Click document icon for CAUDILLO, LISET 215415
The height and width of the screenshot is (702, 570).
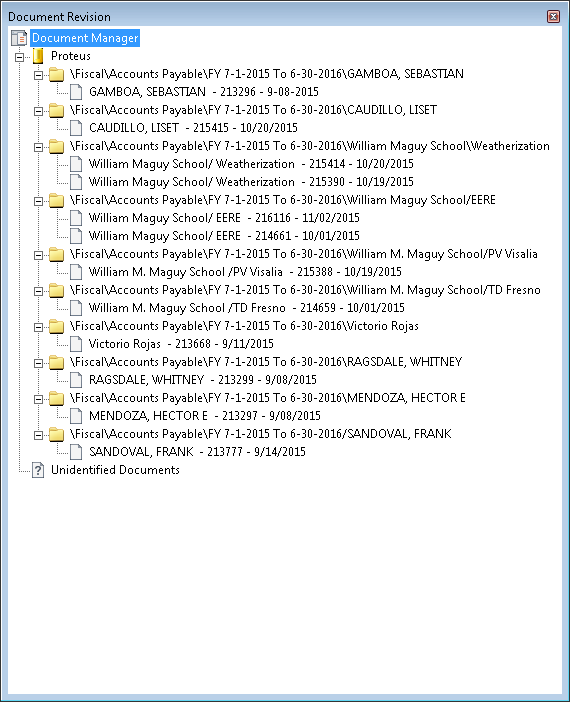(x=76, y=128)
